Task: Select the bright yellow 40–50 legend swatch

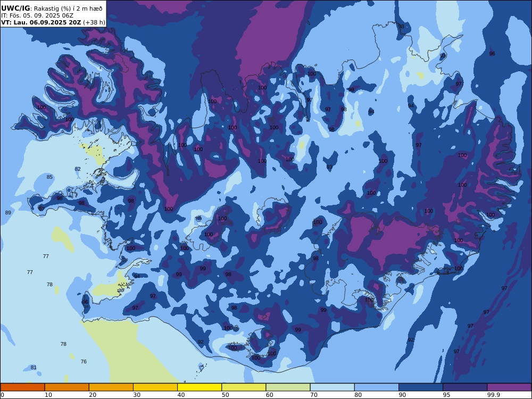Action: pyautogui.click(x=199, y=387)
